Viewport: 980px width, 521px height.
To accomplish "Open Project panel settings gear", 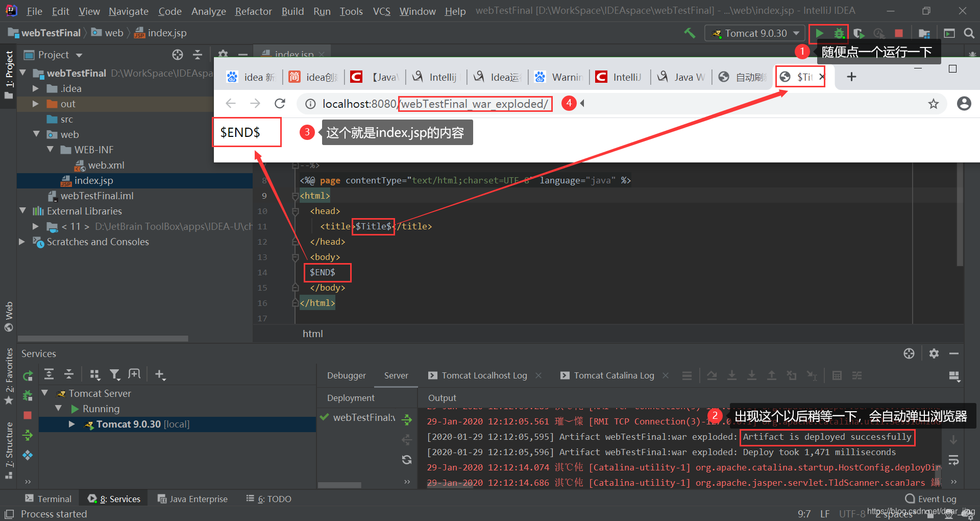I will [223, 54].
